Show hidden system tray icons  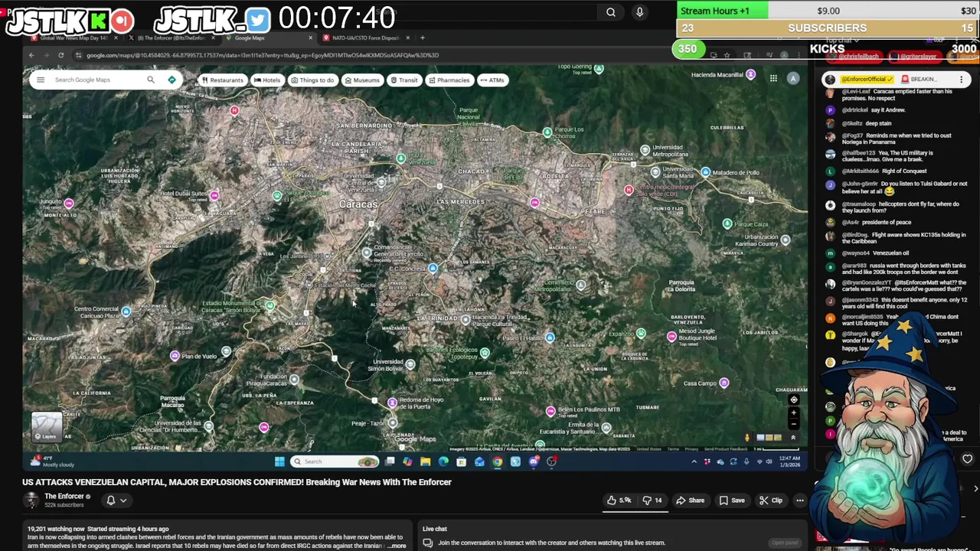point(694,461)
